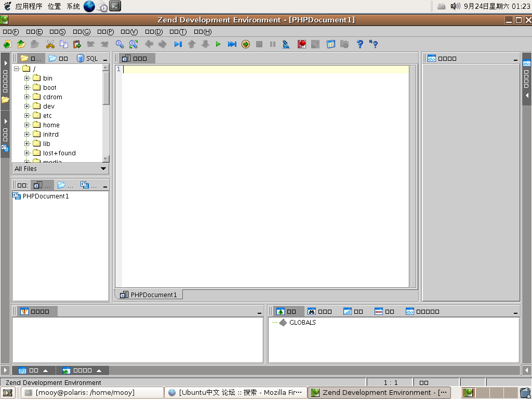This screenshot has width=532, height=399.
Task: Click the blue calendar grid toolbar icon
Action: (331, 44)
